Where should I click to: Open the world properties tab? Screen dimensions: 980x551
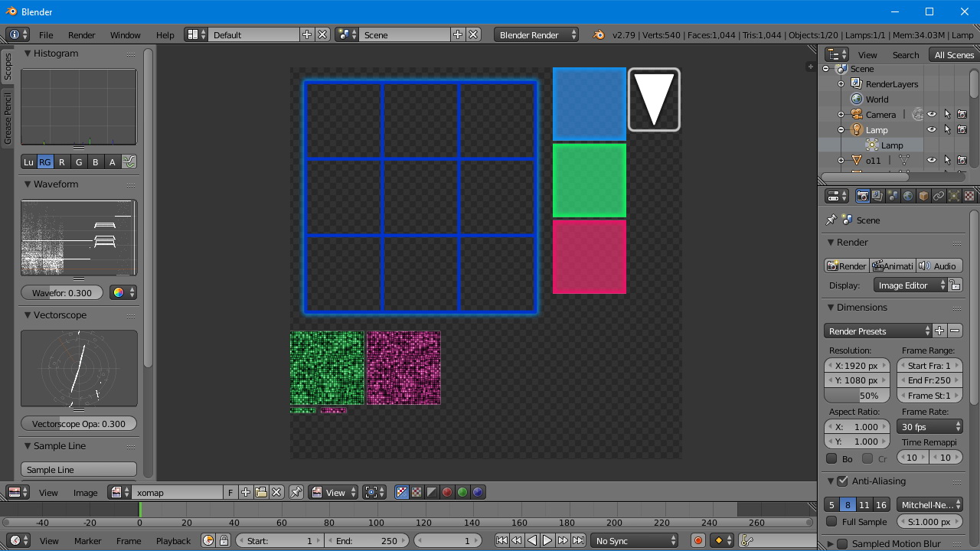pyautogui.click(x=908, y=196)
